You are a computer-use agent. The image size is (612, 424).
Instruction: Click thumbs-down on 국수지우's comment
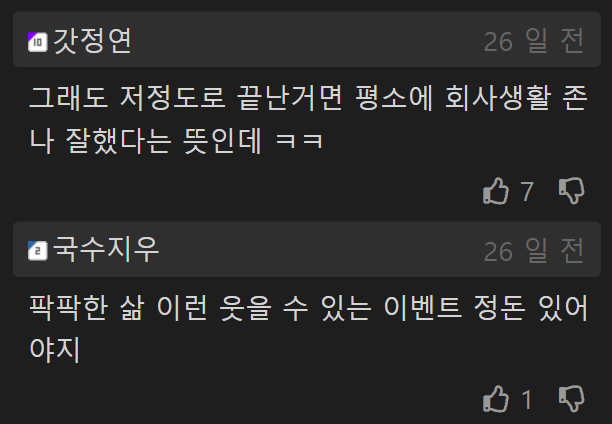(571, 399)
